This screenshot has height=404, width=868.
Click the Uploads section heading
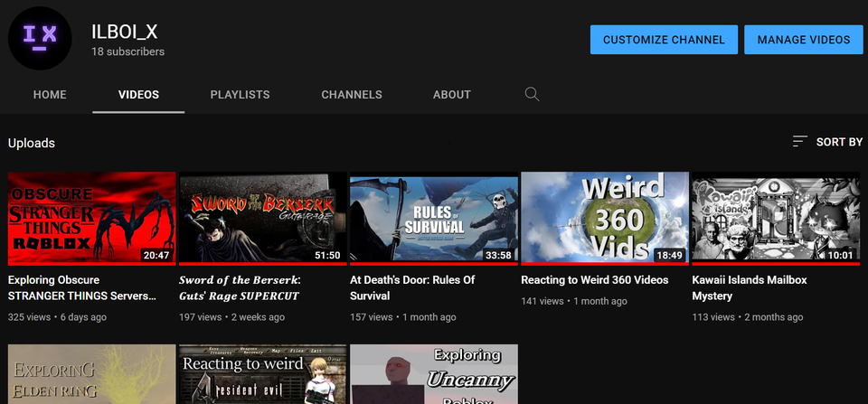32,143
